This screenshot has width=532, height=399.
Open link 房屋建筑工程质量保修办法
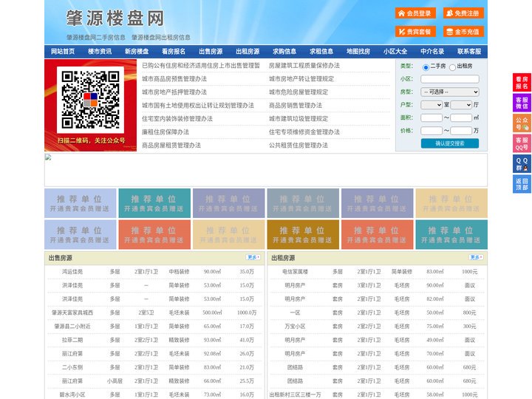[304, 66]
